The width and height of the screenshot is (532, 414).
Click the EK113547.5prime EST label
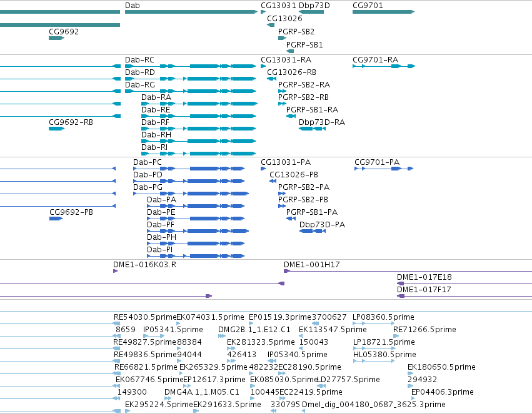[x=333, y=330]
